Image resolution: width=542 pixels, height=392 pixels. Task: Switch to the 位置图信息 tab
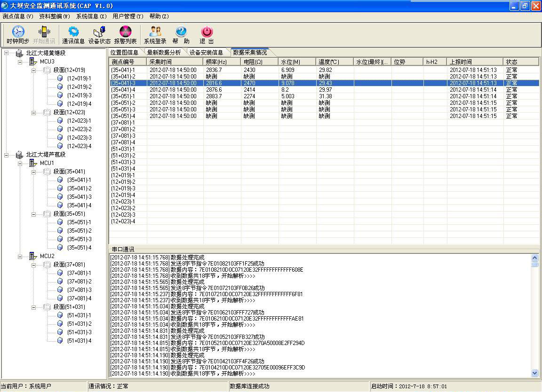(124, 53)
